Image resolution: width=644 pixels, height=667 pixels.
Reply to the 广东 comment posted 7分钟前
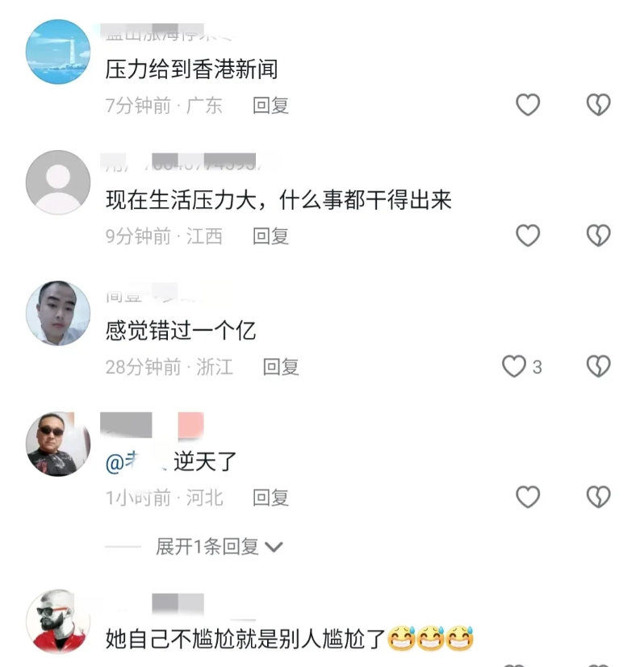coord(270,105)
